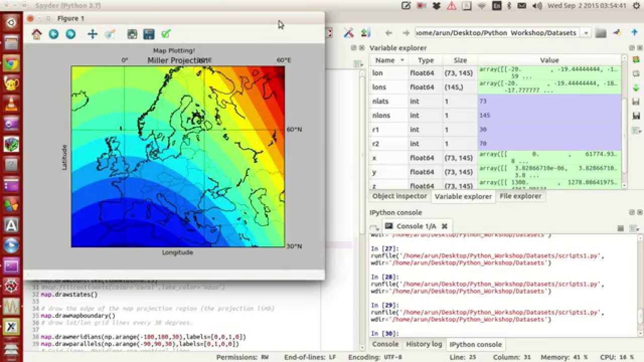Switch to the Variable explorer tab
644x362 pixels.
[463, 197]
